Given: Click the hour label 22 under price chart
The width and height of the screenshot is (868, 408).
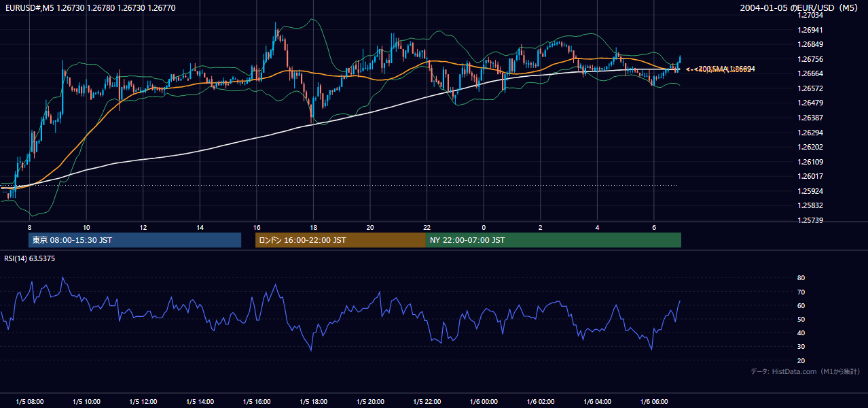Looking at the screenshot, I should pyautogui.click(x=427, y=227).
